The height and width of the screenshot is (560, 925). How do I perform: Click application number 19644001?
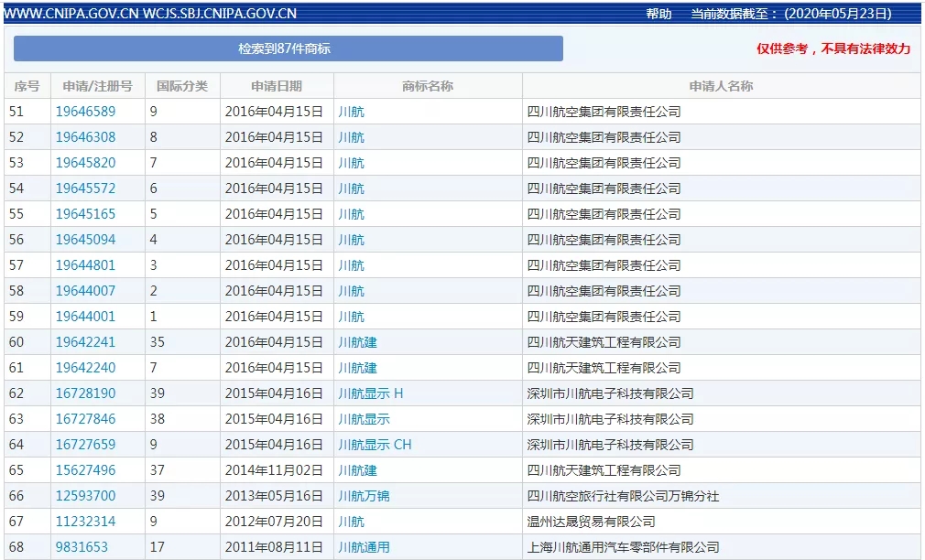click(x=85, y=317)
